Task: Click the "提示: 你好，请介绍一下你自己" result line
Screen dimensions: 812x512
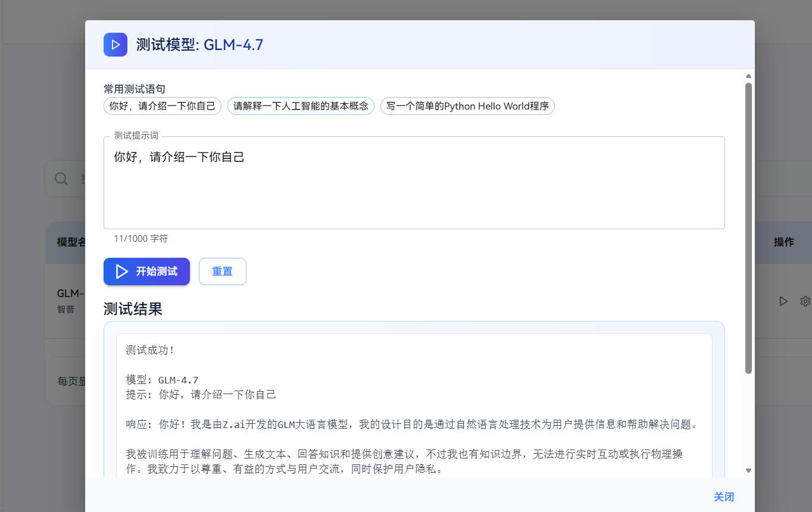Action: pos(201,395)
